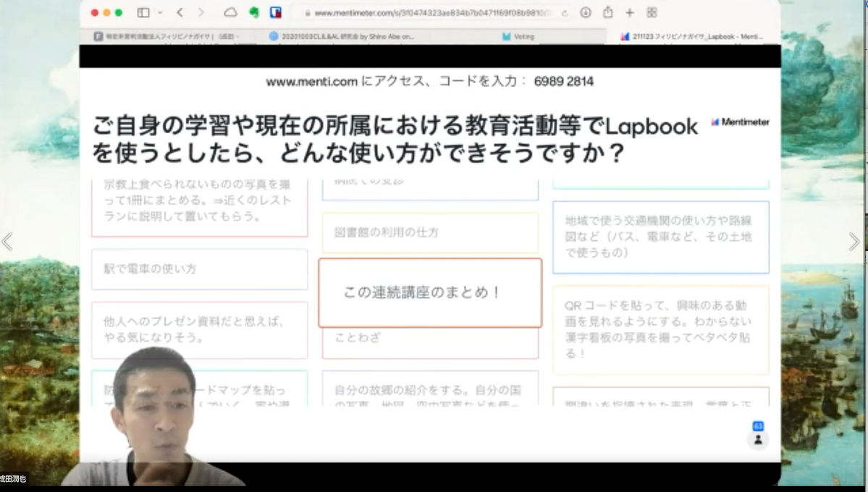Screen dimensions: 868x492
Task: Open the Share menu icon
Action: (608, 12)
